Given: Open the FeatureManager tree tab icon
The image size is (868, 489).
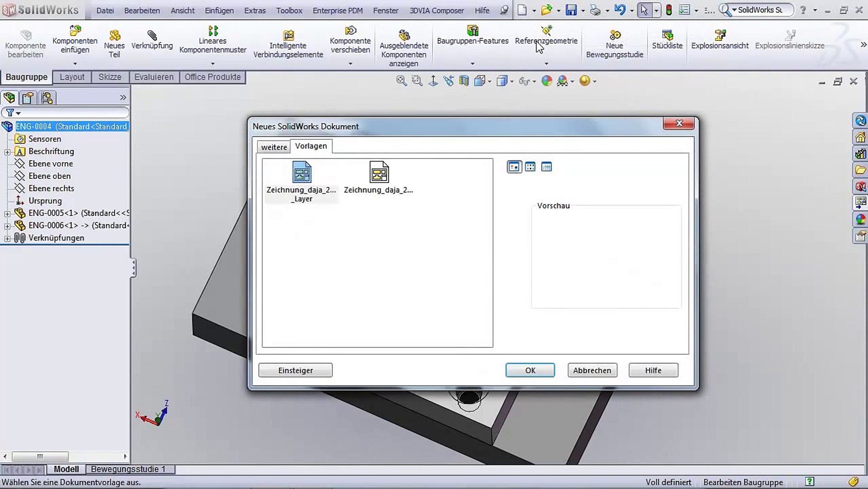Looking at the screenshot, I should click(9, 98).
